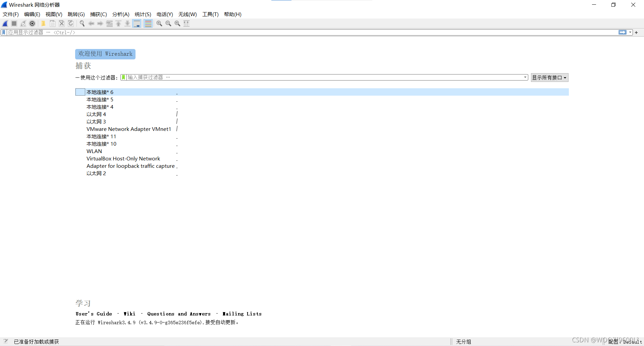Restart the current capture

[23, 23]
